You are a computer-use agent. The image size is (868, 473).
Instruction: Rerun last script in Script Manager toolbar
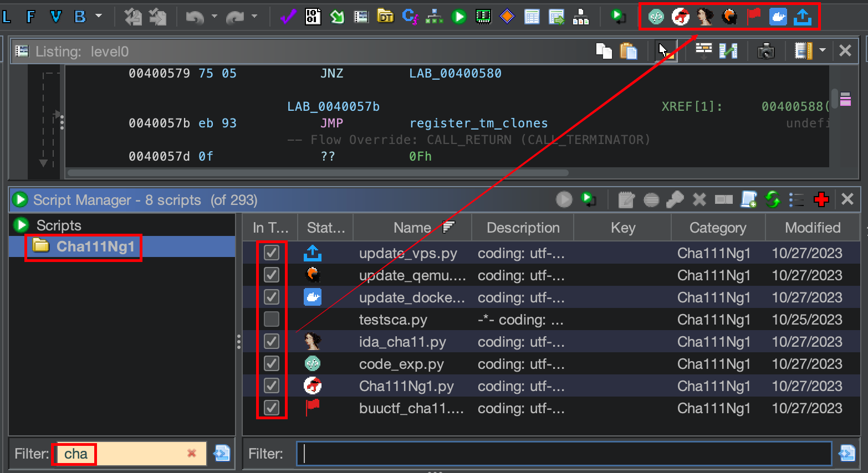tap(589, 199)
